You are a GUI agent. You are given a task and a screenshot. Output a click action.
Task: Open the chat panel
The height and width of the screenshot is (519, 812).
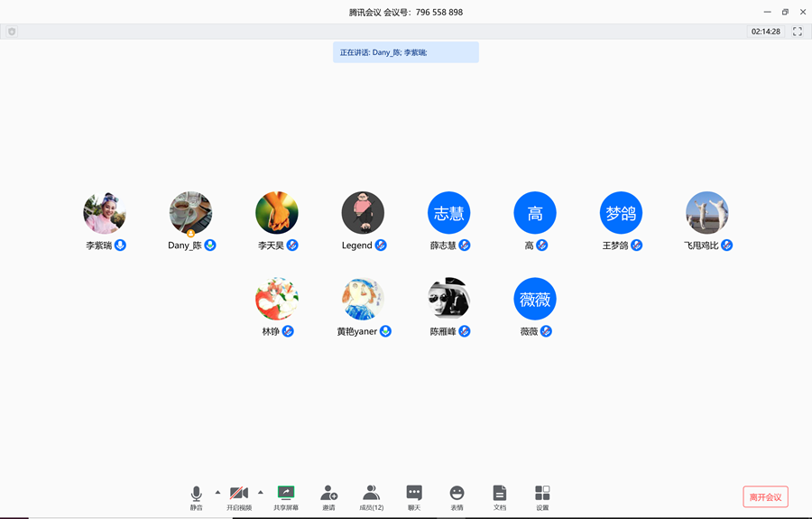(x=414, y=493)
